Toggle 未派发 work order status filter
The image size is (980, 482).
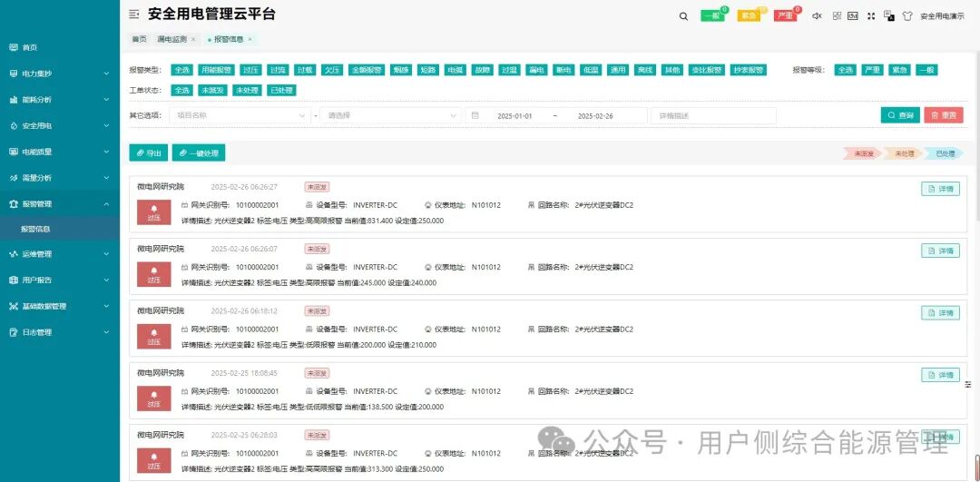[x=211, y=90]
